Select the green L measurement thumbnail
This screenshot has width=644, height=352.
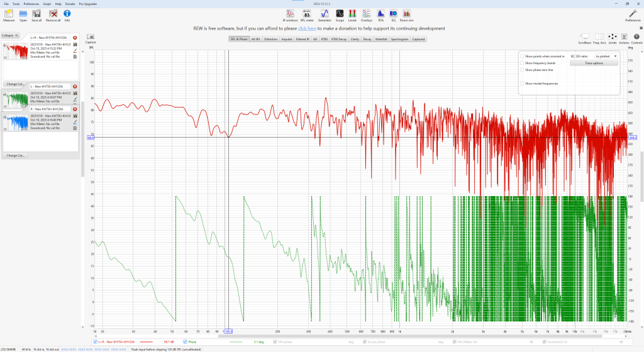(x=16, y=99)
